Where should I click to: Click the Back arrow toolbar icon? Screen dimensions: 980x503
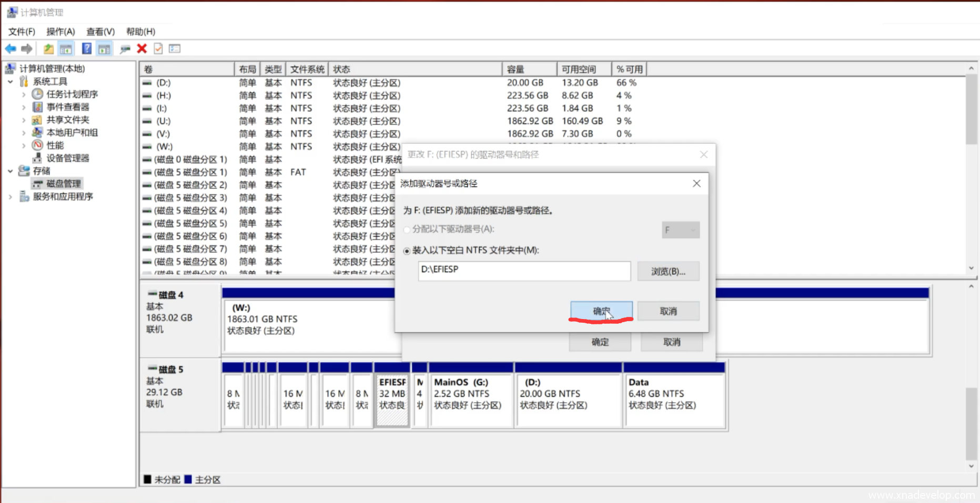pos(11,49)
